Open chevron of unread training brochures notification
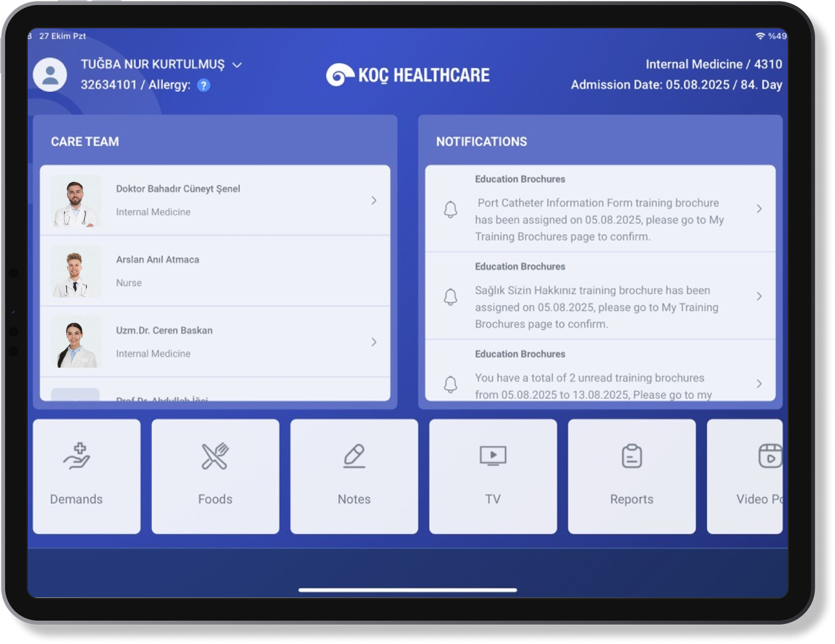This screenshot has height=644, width=835. pos(759,383)
